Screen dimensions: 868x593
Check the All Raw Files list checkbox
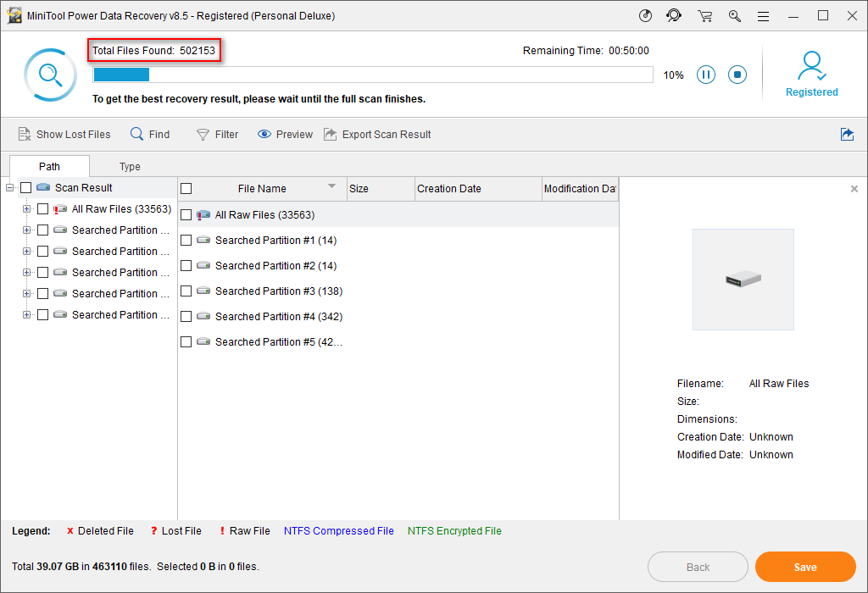click(186, 215)
